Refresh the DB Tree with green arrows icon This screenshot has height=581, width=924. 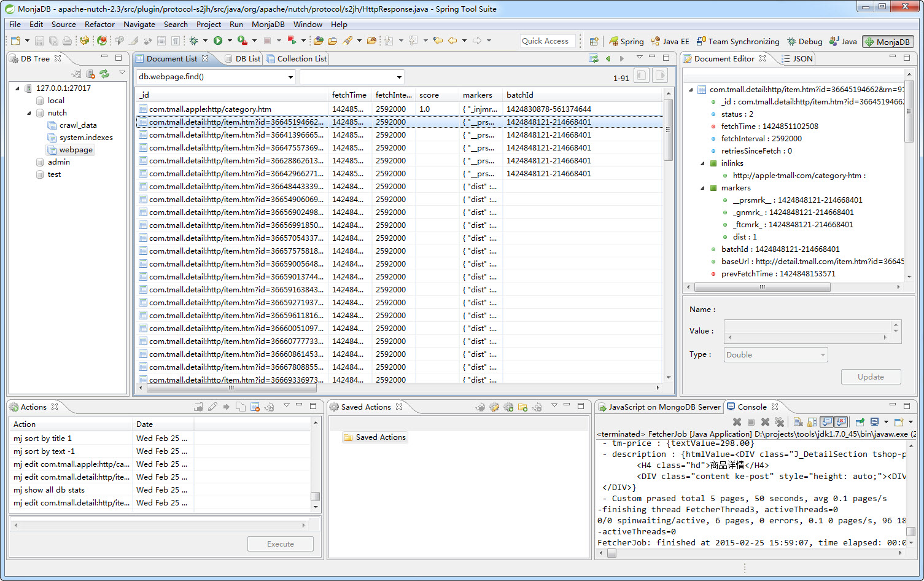pyautogui.click(x=105, y=74)
